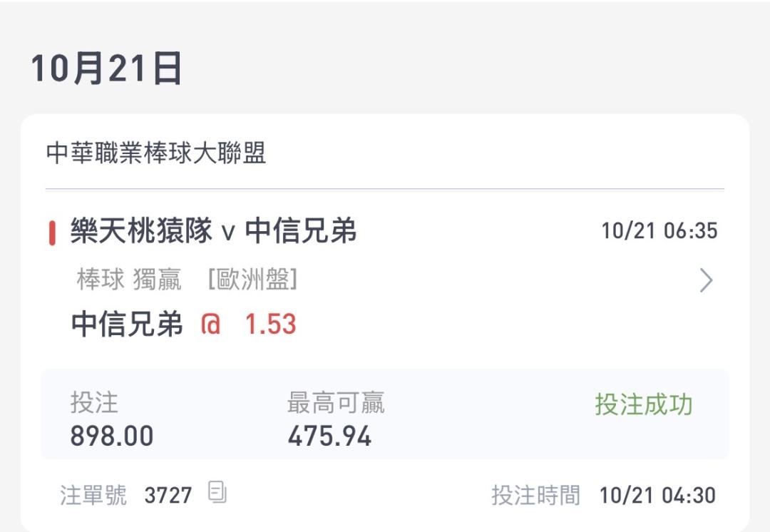Expand bet details with right chevron
The height and width of the screenshot is (532, 770).
(x=706, y=281)
